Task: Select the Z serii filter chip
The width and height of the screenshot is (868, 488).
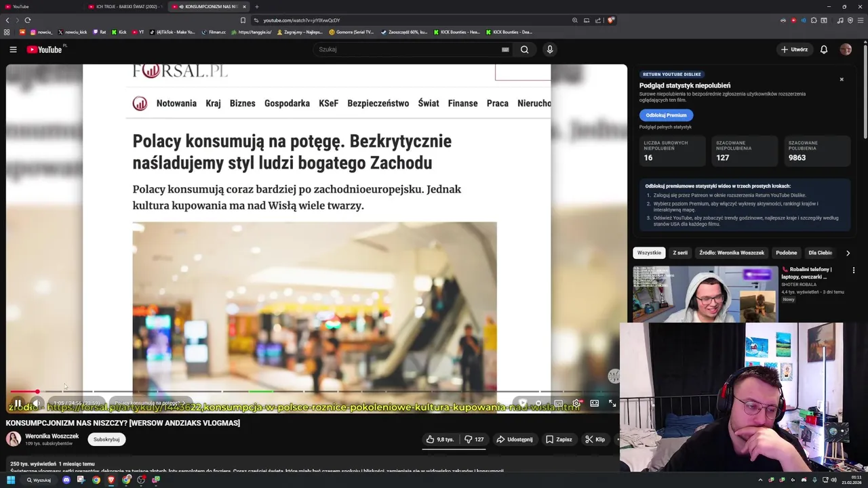Action: point(680,253)
